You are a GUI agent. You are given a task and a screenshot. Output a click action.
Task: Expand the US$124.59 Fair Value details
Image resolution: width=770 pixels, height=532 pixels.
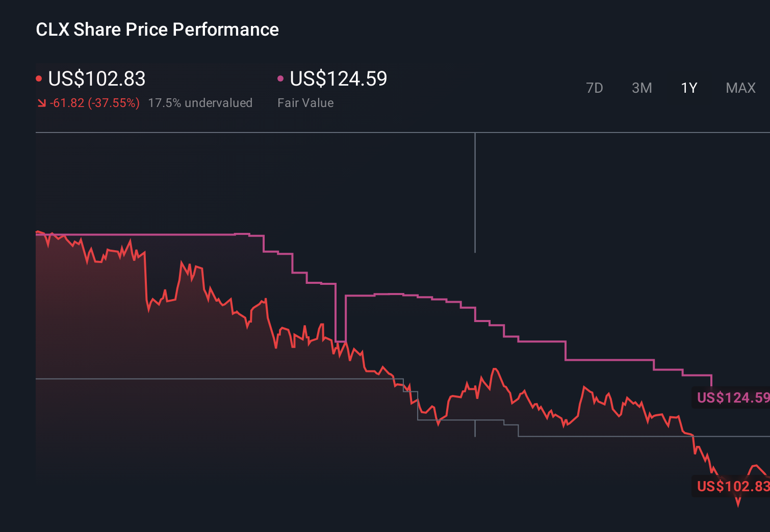[338, 79]
